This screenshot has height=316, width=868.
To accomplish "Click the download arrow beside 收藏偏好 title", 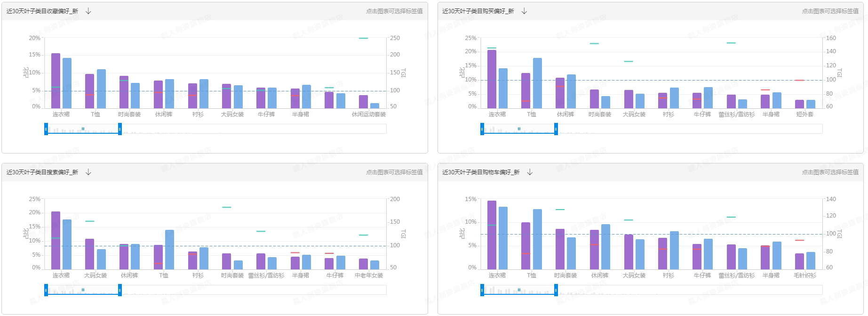I will click(x=88, y=11).
